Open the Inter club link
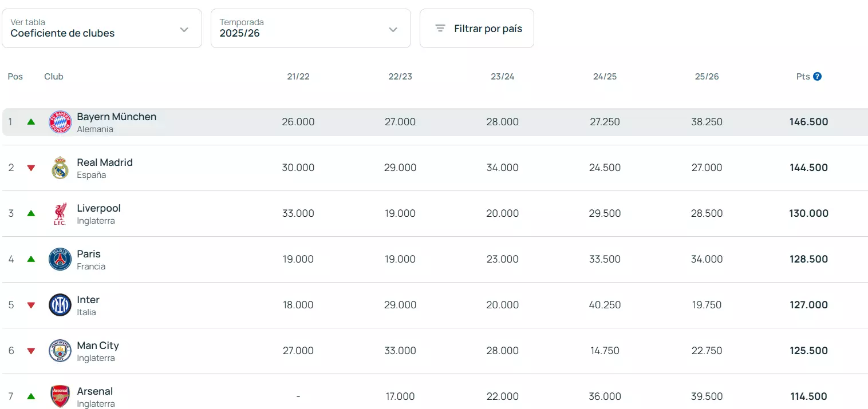 pyautogui.click(x=88, y=300)
